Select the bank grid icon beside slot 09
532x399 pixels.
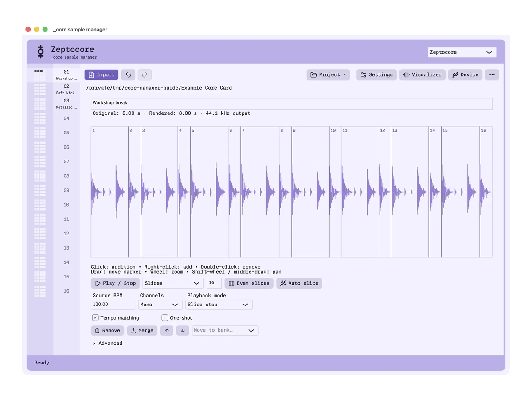[x=40, y=190]
